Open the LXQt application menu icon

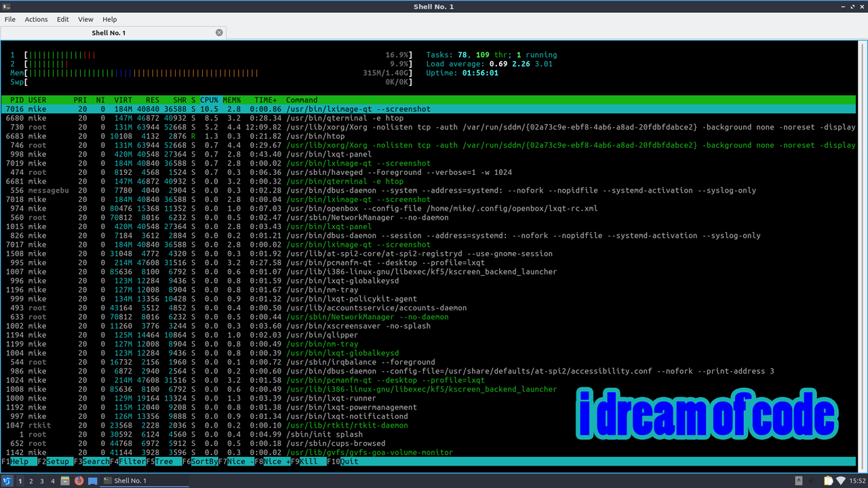[7, 481]
